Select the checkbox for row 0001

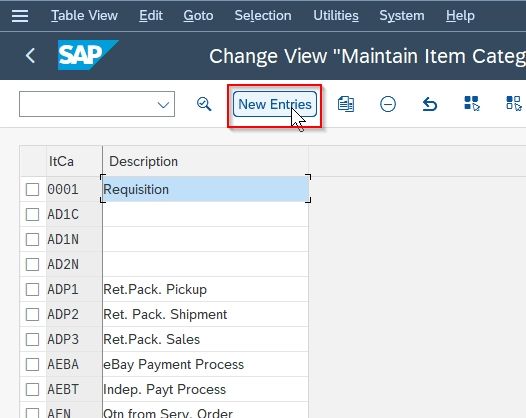[x=32, y=190]
